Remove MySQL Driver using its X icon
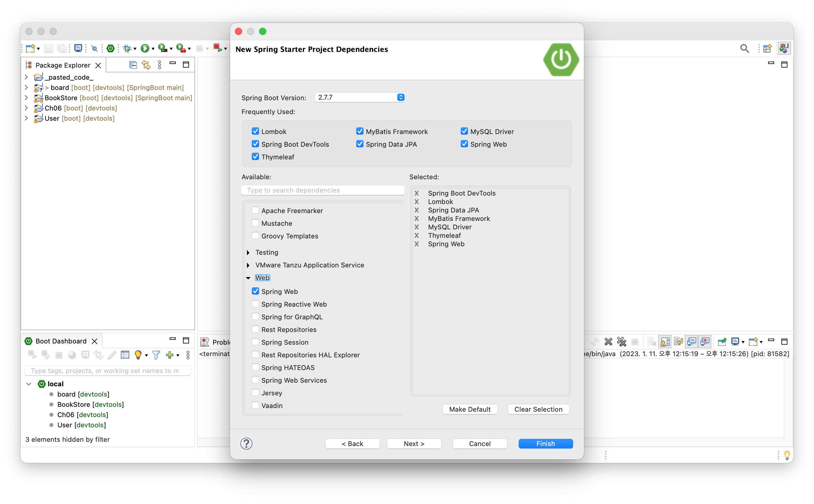Viewport: 814px width, 504px height. pos(416,227)
